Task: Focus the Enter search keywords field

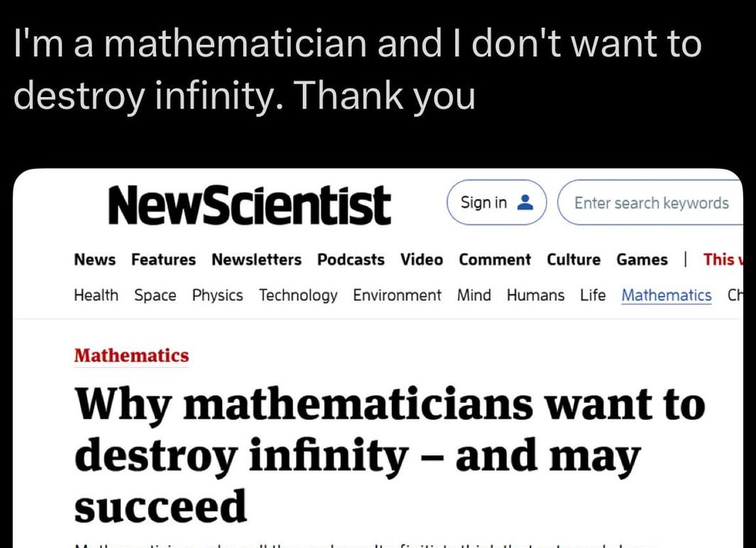Action: [x=651, y=203]
